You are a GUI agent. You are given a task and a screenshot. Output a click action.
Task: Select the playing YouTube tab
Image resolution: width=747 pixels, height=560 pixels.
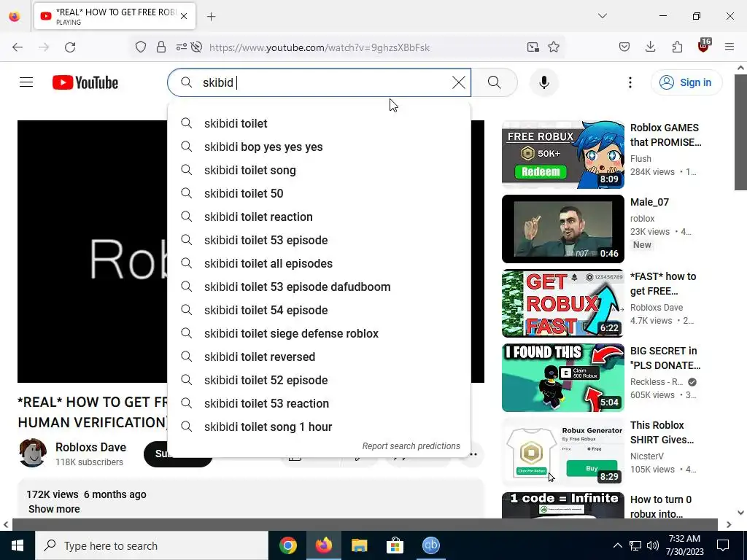pyautogui.click(x=115, y=16)
